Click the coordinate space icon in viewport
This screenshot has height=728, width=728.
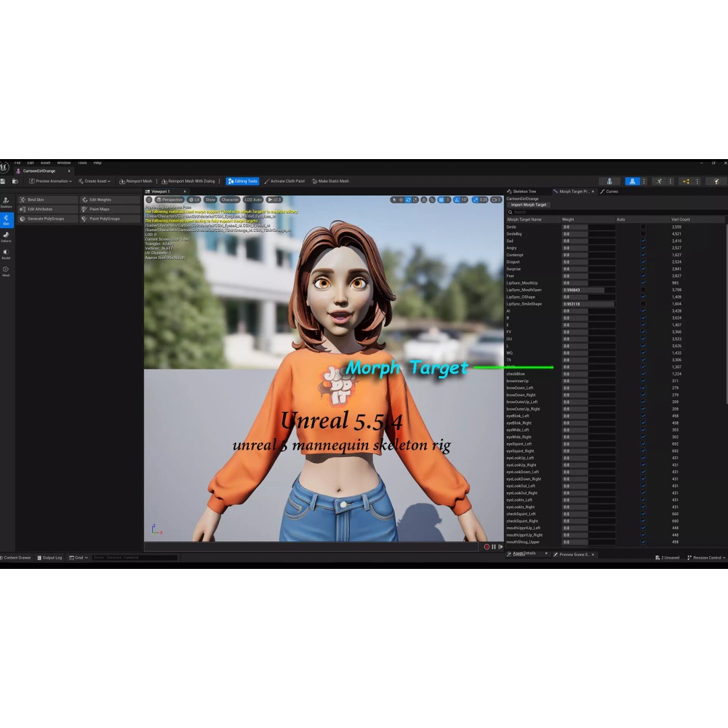pos(424,200)
